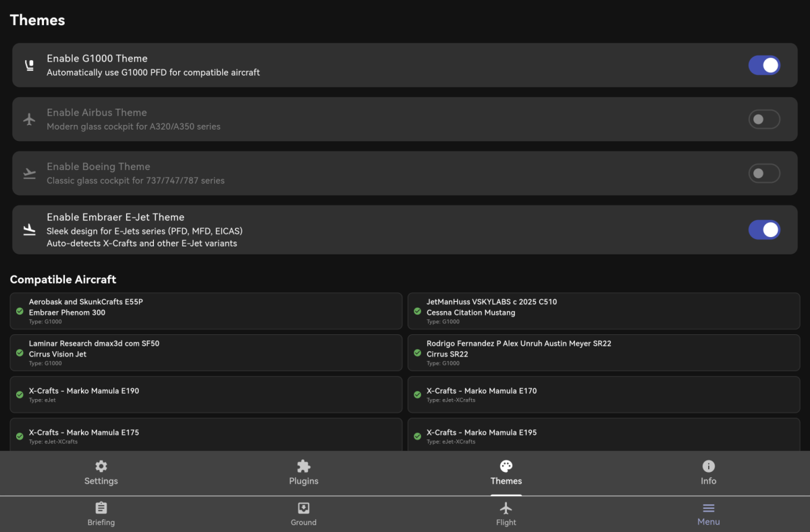The width and height of the screenshot is (810, 532).
Task: Select the Cirrus Vision Jet aircraft card
Action: click(206, 353)
